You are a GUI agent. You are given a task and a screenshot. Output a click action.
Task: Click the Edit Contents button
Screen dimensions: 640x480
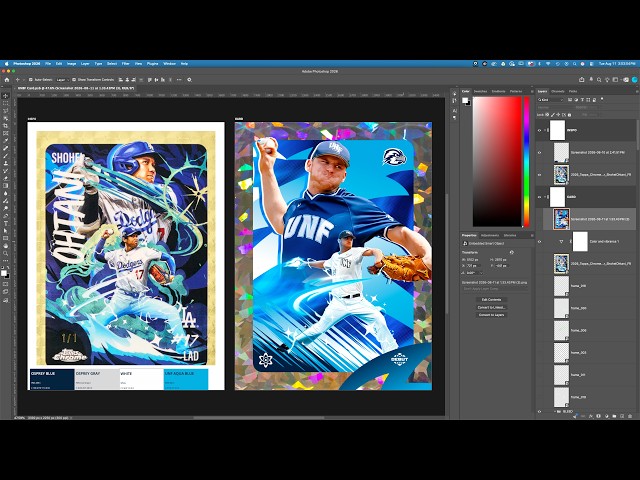(x=491, y=300)
